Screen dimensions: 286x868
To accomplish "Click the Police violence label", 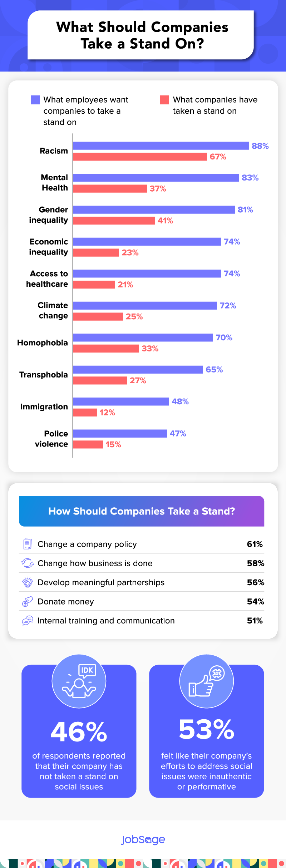I will pyautogui.click(x=51, y=439).
